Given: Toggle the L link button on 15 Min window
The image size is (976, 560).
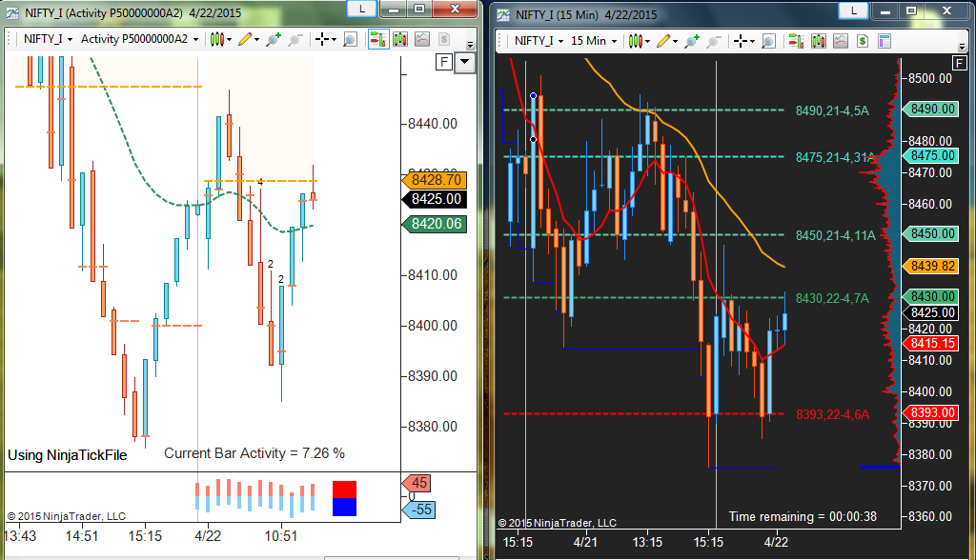Looking at the screenshot, I should (x=853, y=10).
